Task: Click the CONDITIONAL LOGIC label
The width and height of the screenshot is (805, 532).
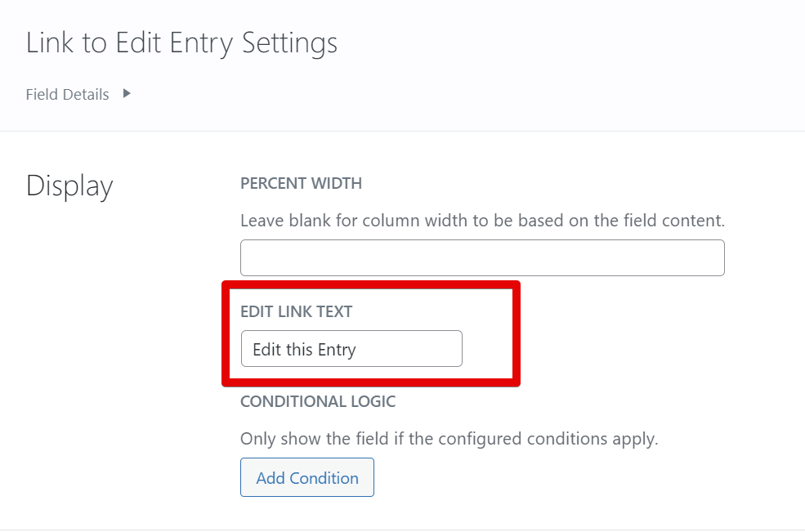Action: pos(317,401)
